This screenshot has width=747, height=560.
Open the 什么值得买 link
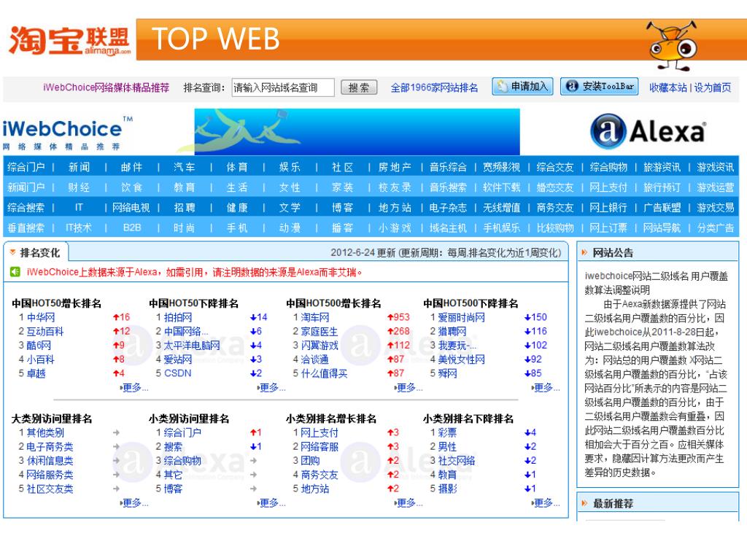(x=324, y=373)
